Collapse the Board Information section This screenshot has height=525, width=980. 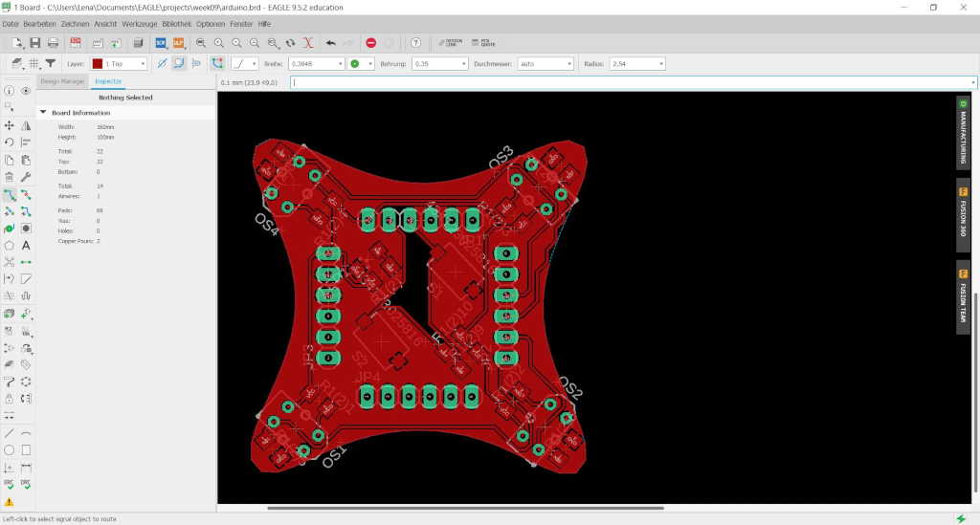click(x=43, y=113)
